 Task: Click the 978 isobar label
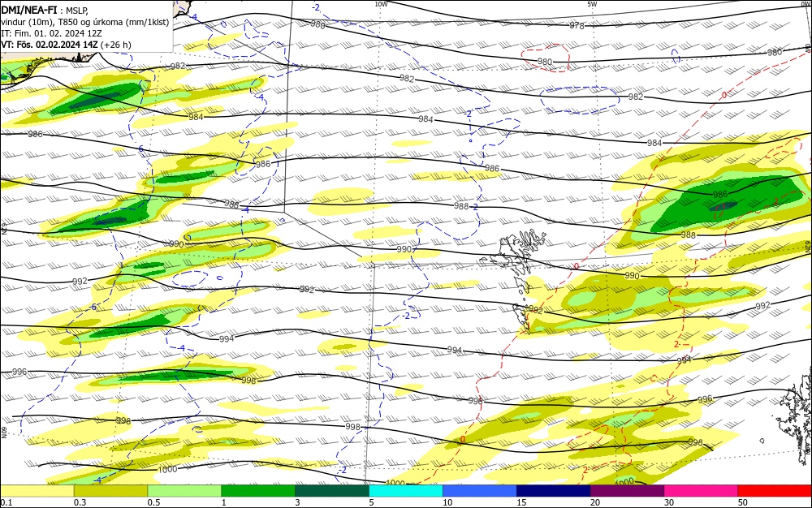pos(577,26)
